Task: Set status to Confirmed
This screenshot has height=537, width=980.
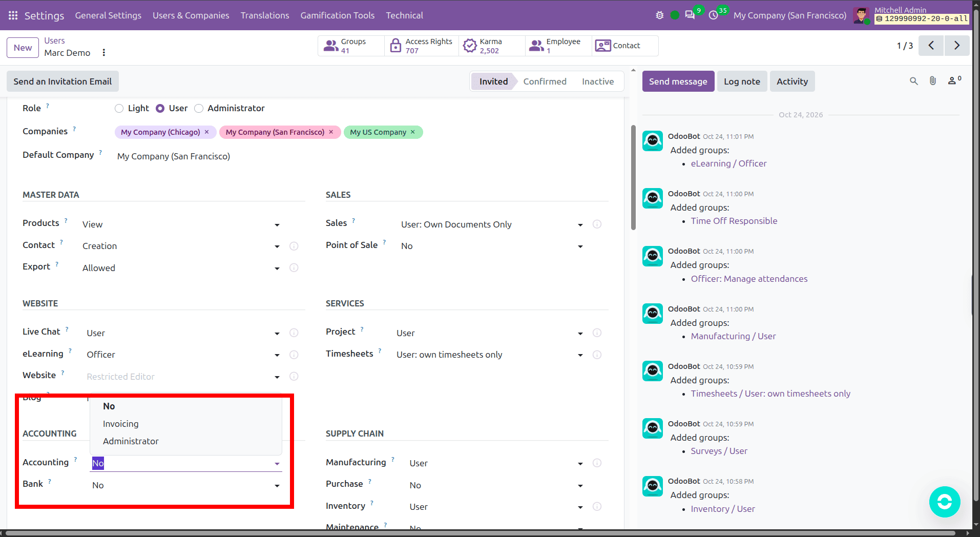Action: (x=545, y=81)
